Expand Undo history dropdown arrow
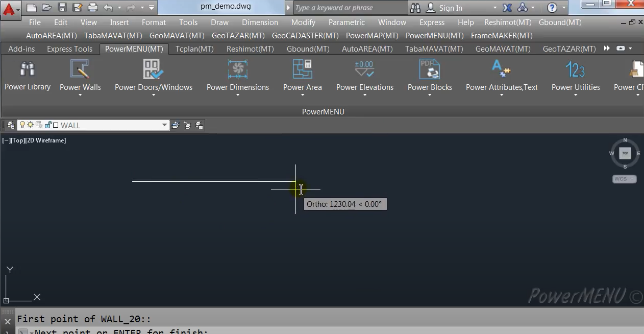This screenshot has height=334, width=644. 119,8
